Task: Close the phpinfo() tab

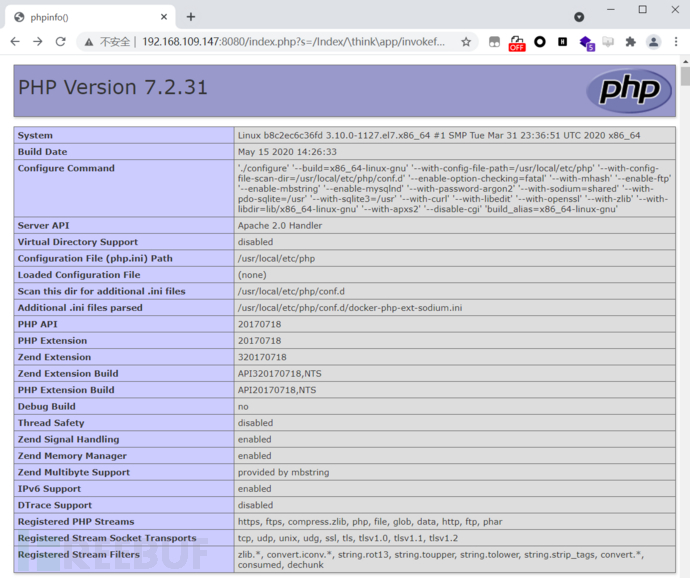Action: pyautogui.click(x=164, y=17)
